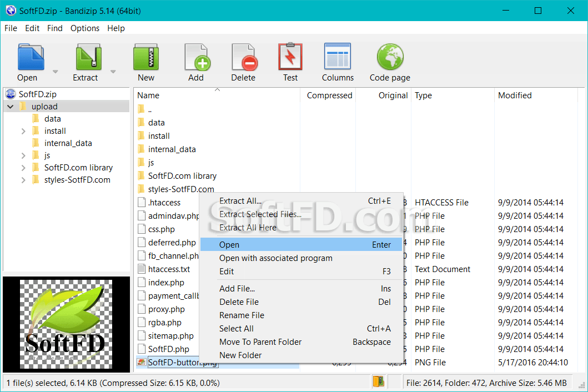588x392 pixels.
Task: Click the data folder icon in file list
Action: click(142, 122)
